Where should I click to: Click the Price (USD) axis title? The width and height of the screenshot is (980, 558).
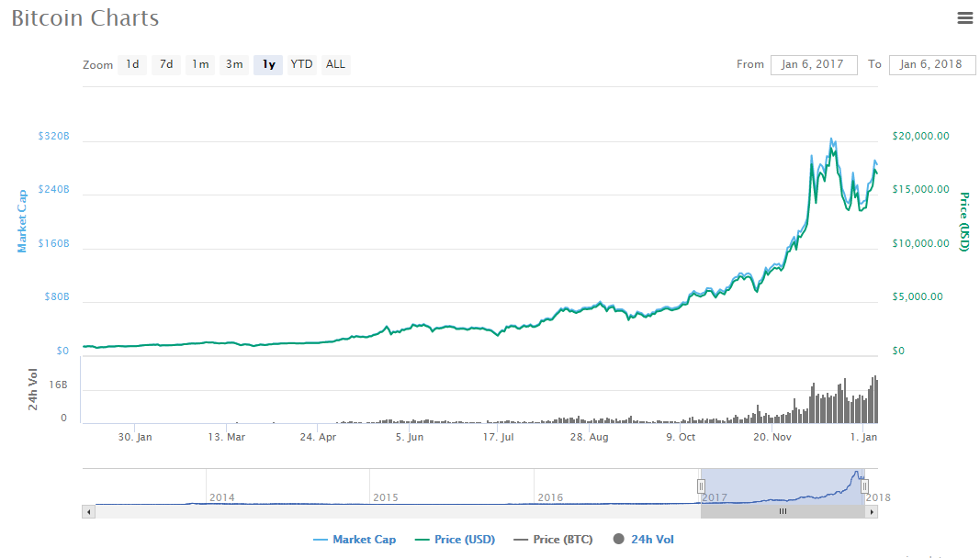[x=964, y=222]
